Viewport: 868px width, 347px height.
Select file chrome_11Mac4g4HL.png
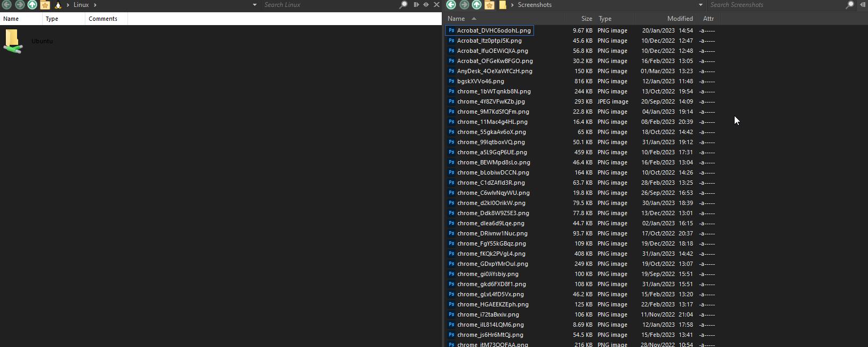pos(492,122)
